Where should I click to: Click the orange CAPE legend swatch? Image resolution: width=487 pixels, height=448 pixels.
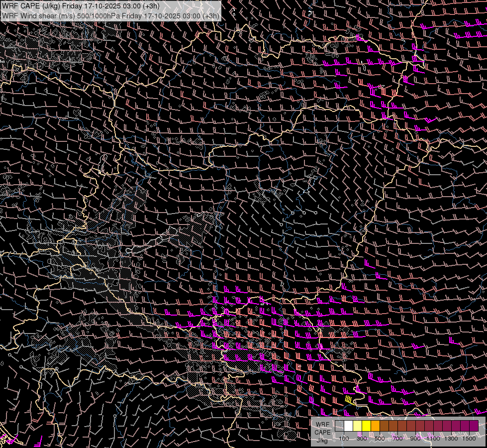click(x=376, y=426)
